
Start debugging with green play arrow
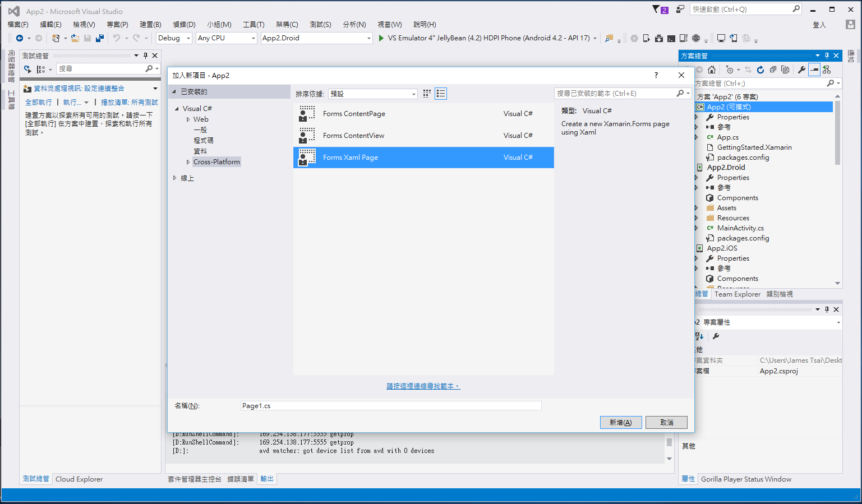coord(381,38)
